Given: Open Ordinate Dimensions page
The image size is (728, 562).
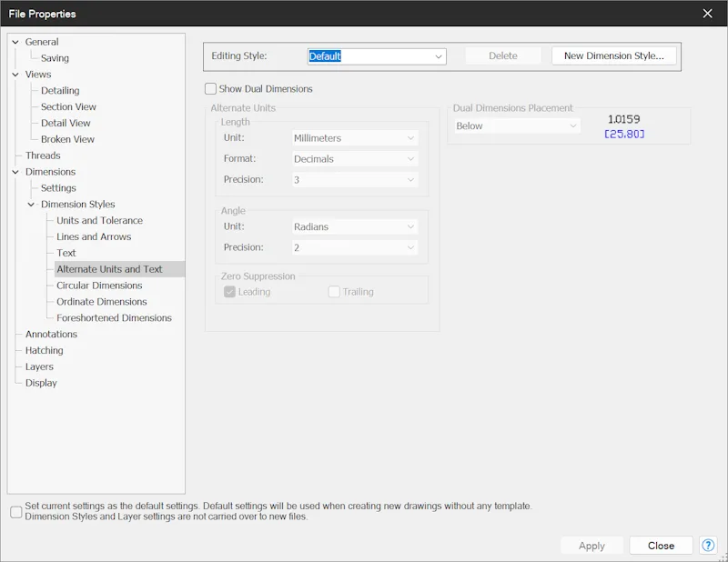Looking at the screenshot, I should coord(102,302).
